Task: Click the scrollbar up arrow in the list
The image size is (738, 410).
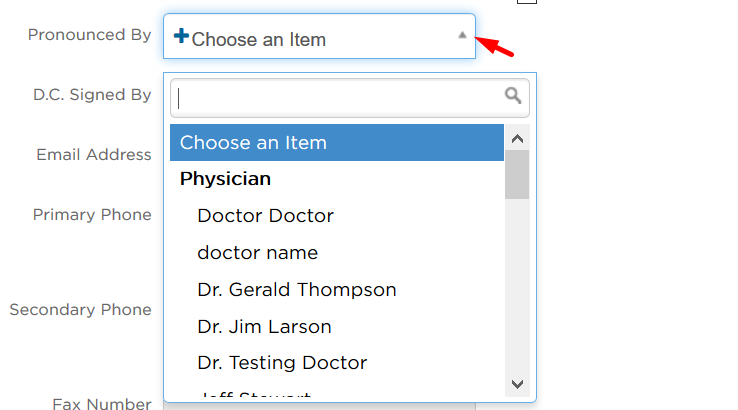Action: pos(517,138)
